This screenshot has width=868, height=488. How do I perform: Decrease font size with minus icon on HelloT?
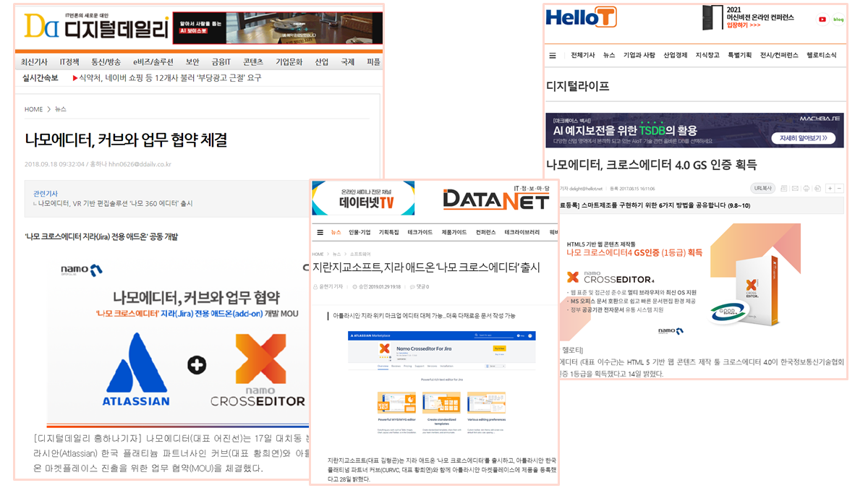[839, 188]
